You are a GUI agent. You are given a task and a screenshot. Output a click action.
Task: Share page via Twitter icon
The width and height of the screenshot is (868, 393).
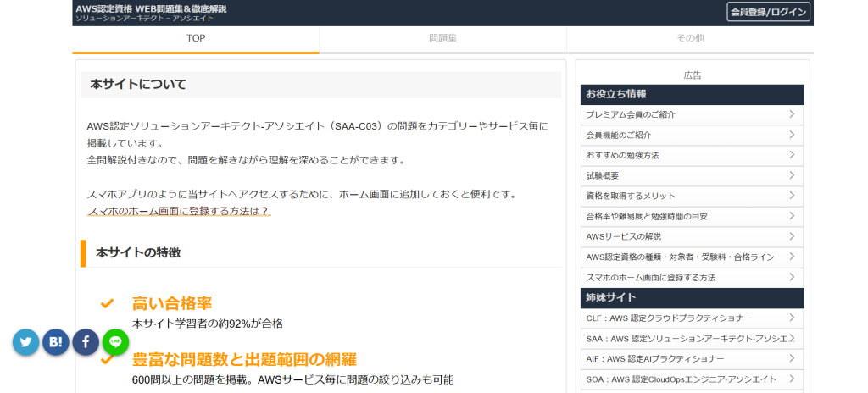(26, 342)
